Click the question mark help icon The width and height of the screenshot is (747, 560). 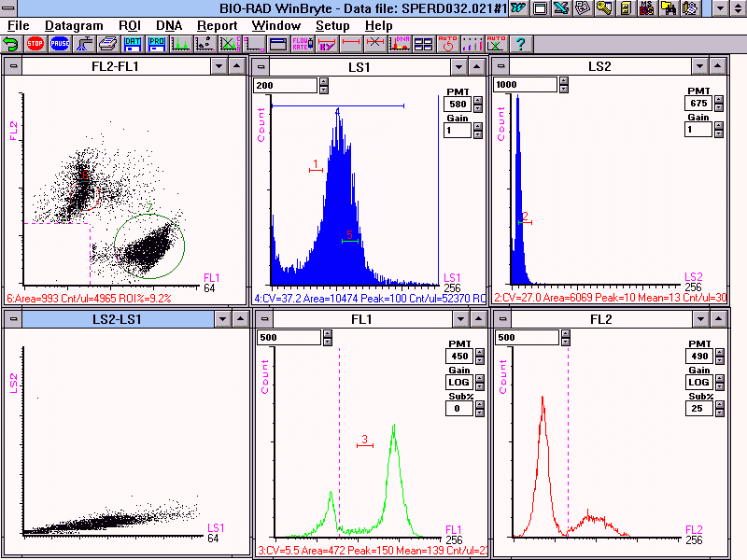point(521,44)
